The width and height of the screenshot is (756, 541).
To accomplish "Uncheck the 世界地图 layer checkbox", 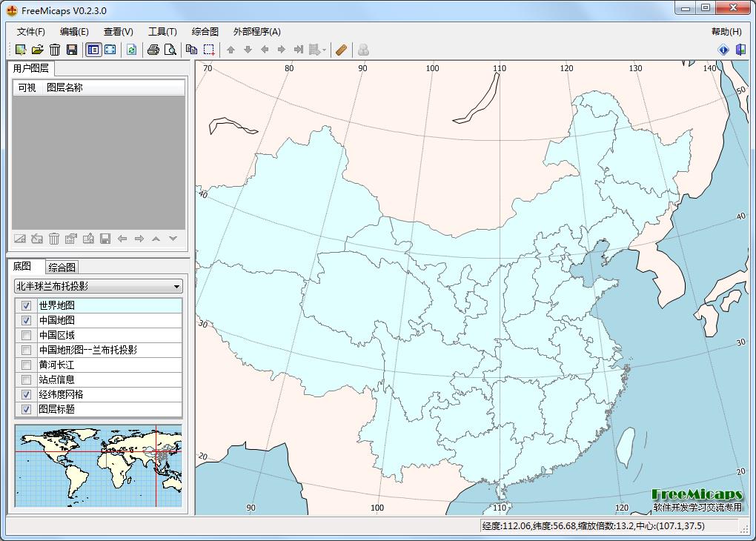I will [27, 305].
